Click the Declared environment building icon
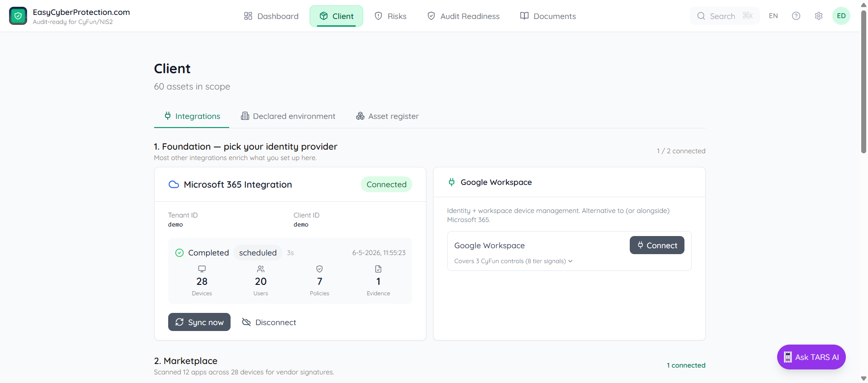 245,116
